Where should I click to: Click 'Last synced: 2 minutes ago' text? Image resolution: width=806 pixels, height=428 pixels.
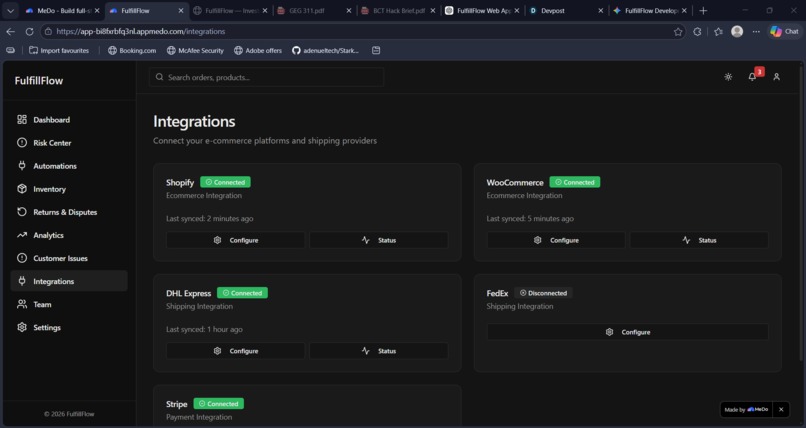(x=210, y=218)
